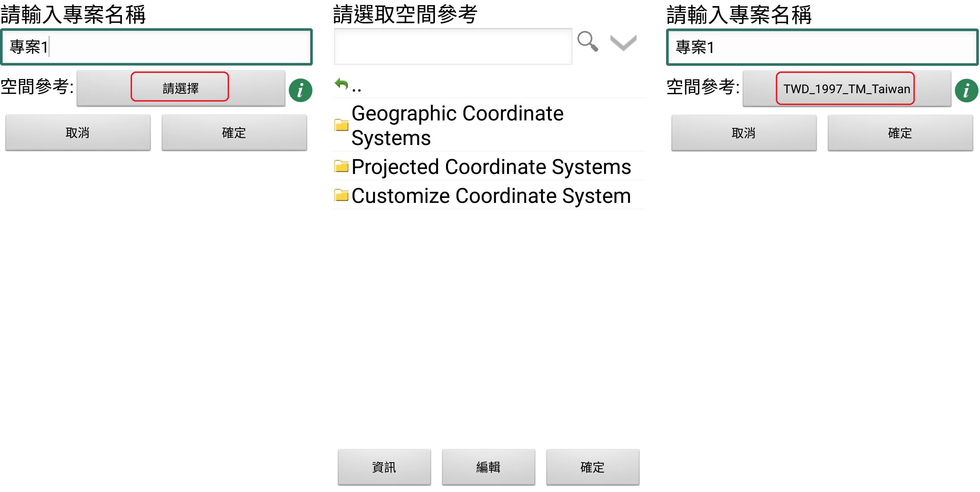This screenshot has height=492, width=980.
Task: Click info icon beside 請選擇 button
Action: (300, 91)
